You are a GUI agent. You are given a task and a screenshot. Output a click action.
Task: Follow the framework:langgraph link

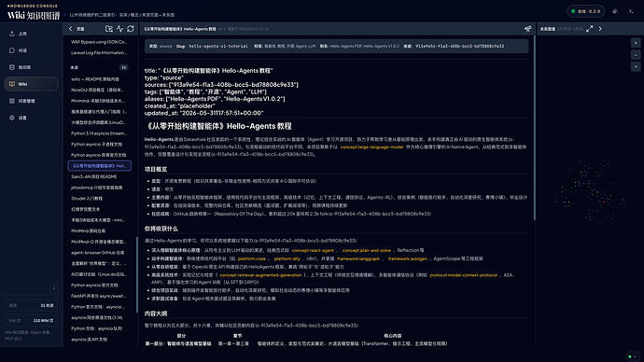tap(358, 259)
